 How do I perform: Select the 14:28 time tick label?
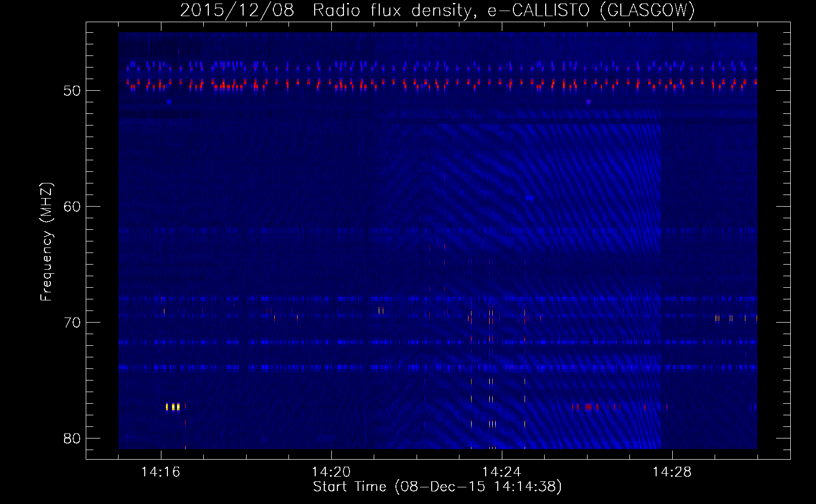(672, 472)
